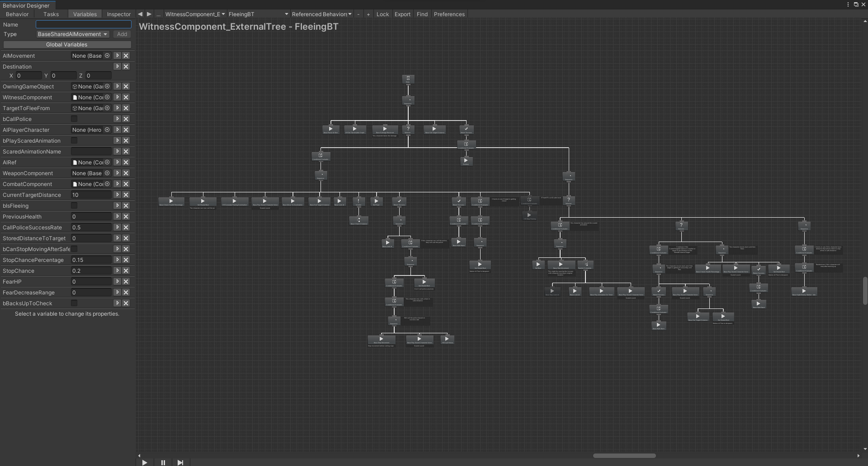868x466 pixels.
Task: Delete the AIMovement variable
Action: pos(126,56)
